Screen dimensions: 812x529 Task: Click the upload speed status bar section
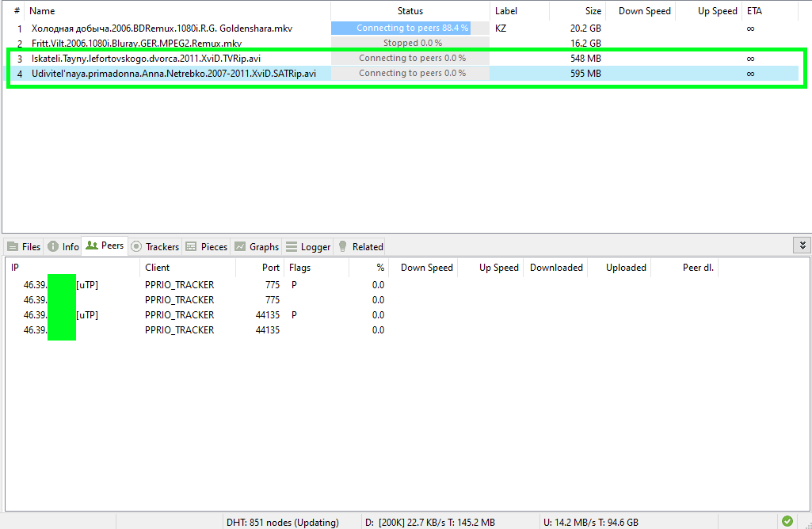point(591,522)
